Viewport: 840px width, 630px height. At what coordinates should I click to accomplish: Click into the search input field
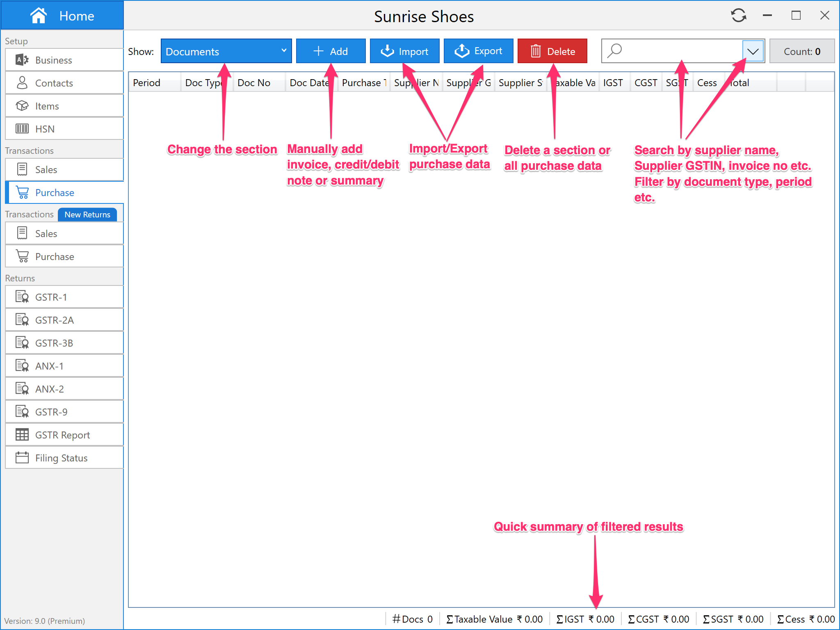tap(681, 51)
